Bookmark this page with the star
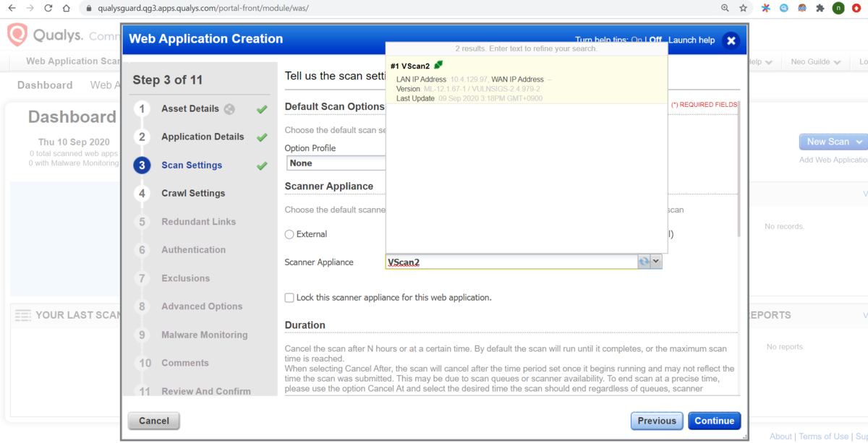 pos(743,9)
